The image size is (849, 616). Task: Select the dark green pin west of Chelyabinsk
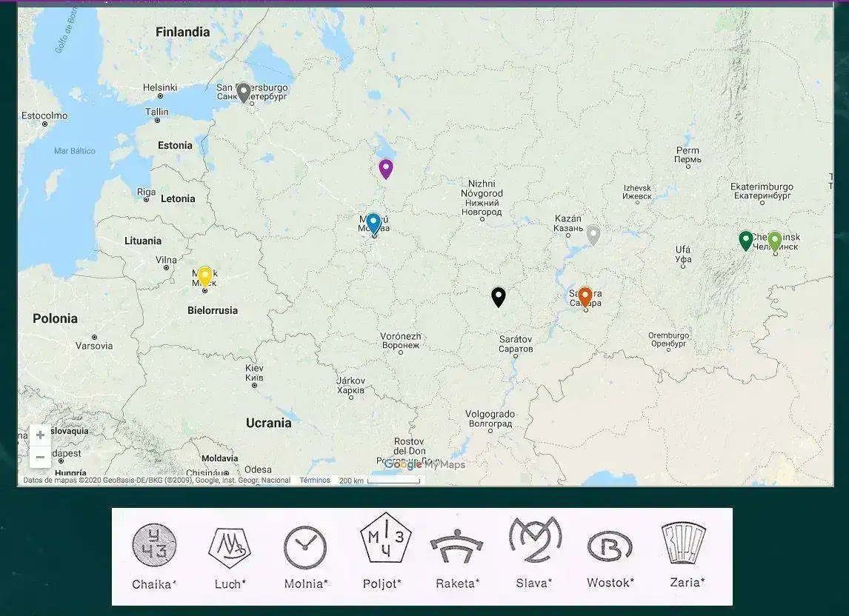[746, 240]
